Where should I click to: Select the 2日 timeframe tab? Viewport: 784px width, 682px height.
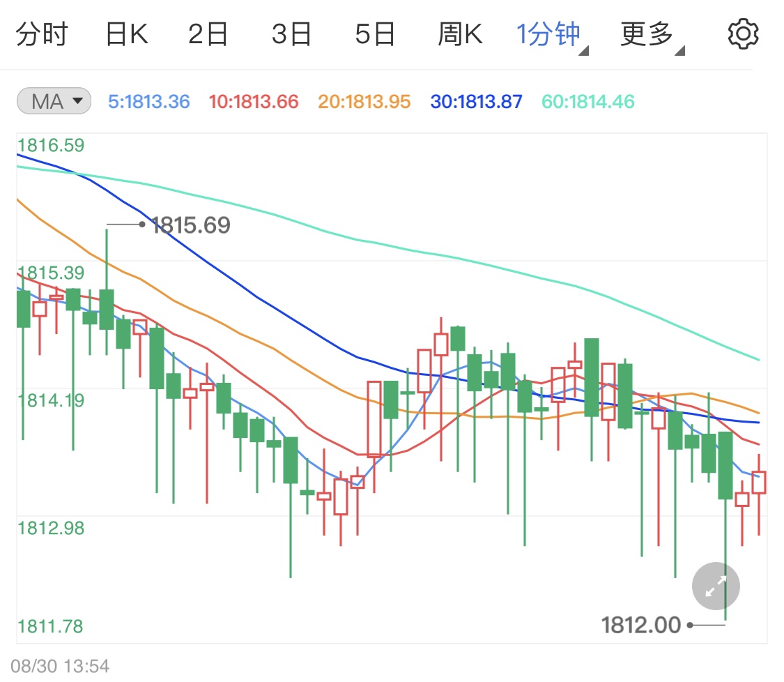tap(208, 34)
